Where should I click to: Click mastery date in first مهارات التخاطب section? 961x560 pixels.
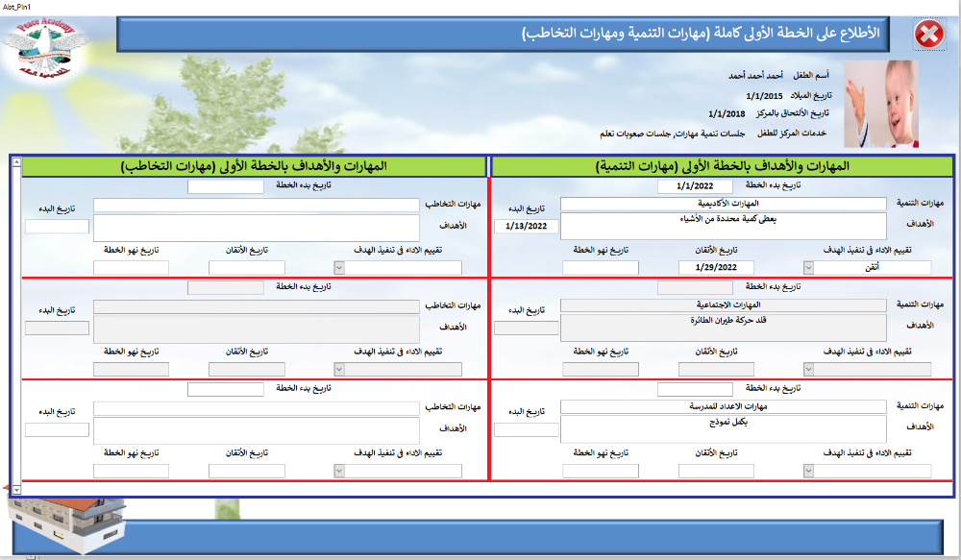coord(246,268)
